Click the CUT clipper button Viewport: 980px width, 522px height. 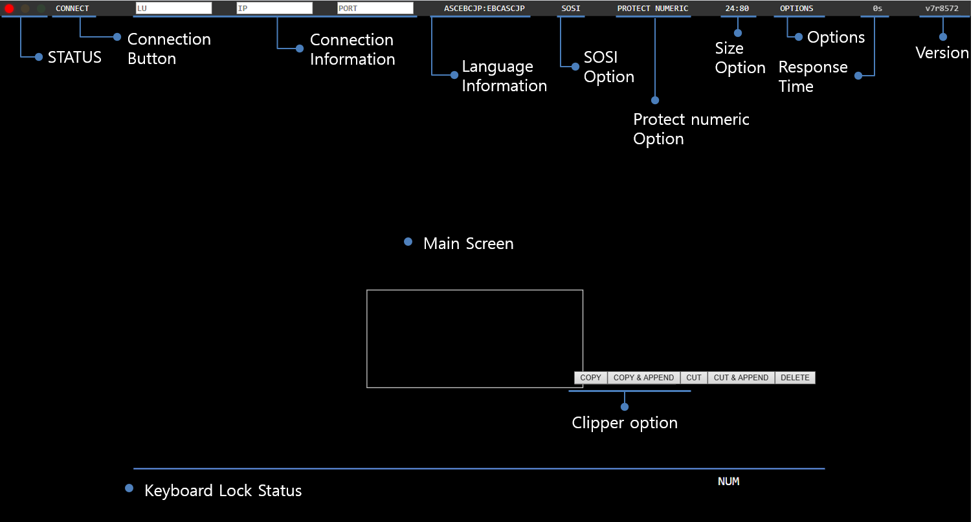click(x=694, y=378)
